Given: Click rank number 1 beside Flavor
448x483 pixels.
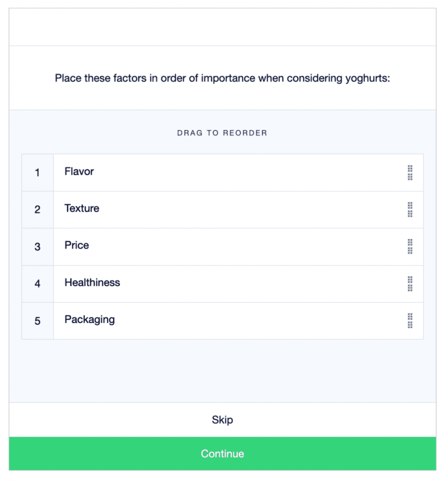Looking at the screenshot, I should pos(37,173).
